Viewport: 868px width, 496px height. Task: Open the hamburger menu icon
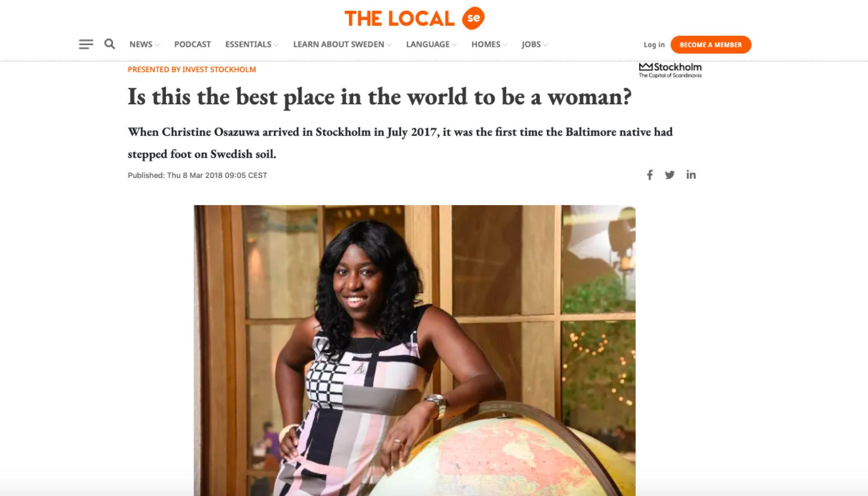point(86,44)
